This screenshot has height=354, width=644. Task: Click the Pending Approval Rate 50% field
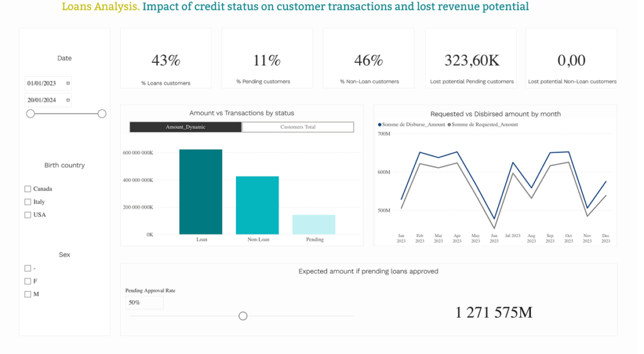pyautogui.click(x=144, y=302)
